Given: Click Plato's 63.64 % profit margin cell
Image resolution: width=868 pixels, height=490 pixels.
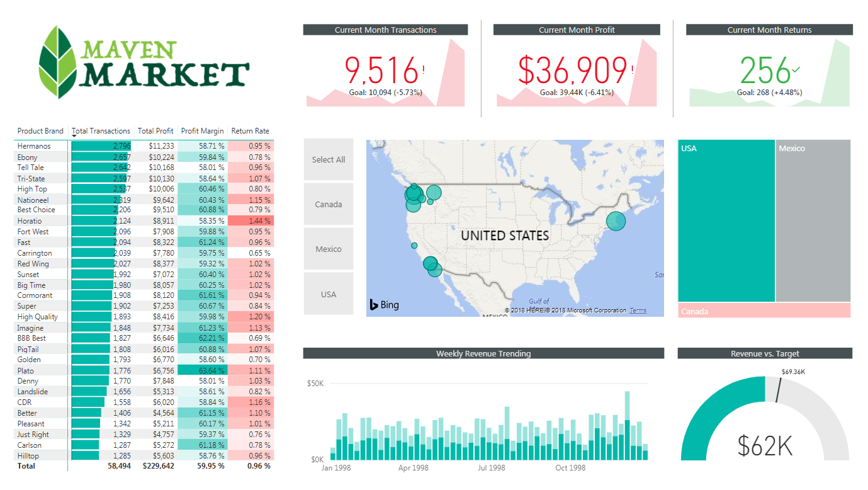Looking at the screenshot, I should [202, 370].
